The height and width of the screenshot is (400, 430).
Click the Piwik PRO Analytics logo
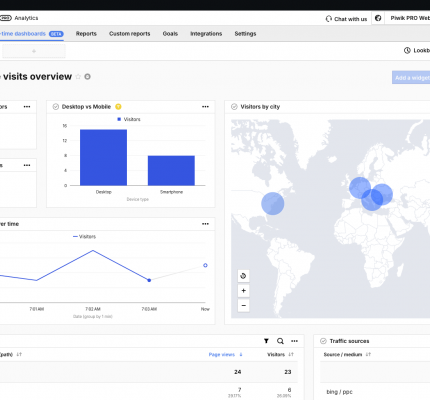click(19, 18)
